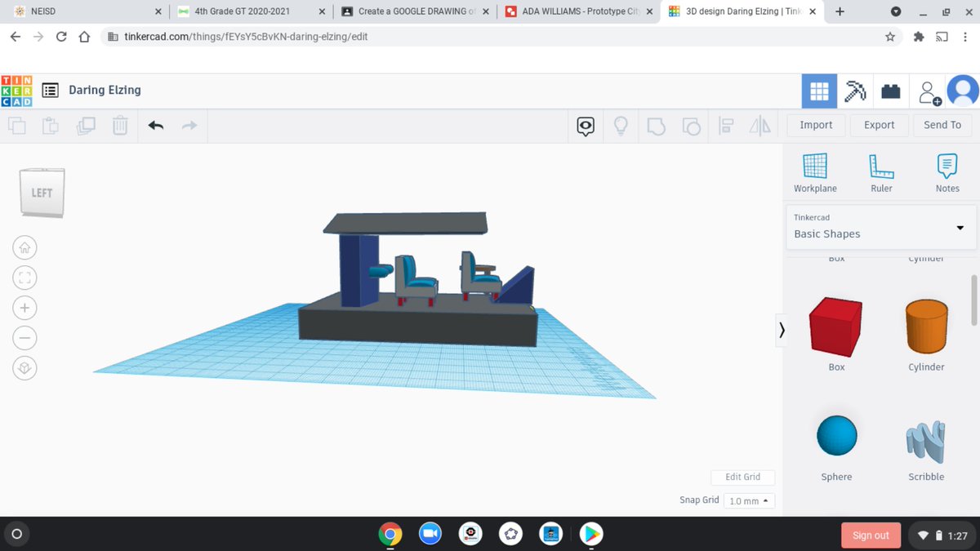Screen dimensions: 980x551
Task: Switch to the ADA WILLIAMS Prototype tab
Action: (580, 11)
